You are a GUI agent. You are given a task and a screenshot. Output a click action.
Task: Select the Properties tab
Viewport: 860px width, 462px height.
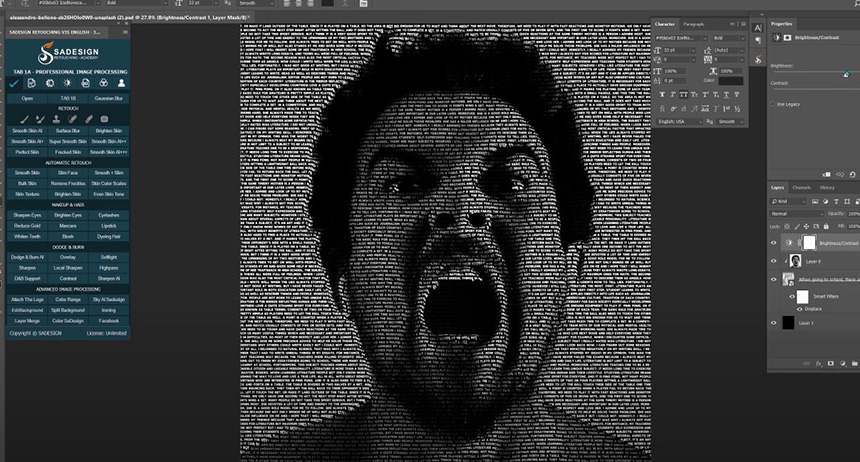782,24
